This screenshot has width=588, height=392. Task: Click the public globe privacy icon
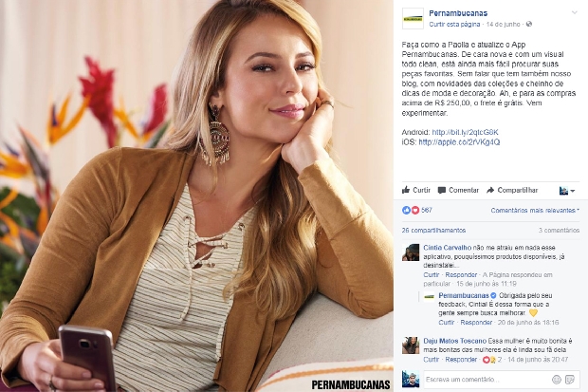(529, 24)
